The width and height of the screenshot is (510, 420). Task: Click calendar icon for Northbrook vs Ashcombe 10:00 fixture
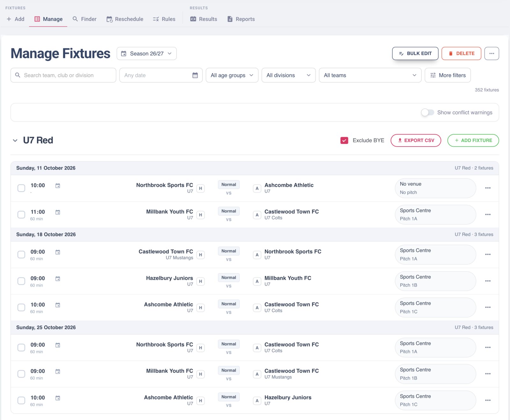[x=58, y=185]
